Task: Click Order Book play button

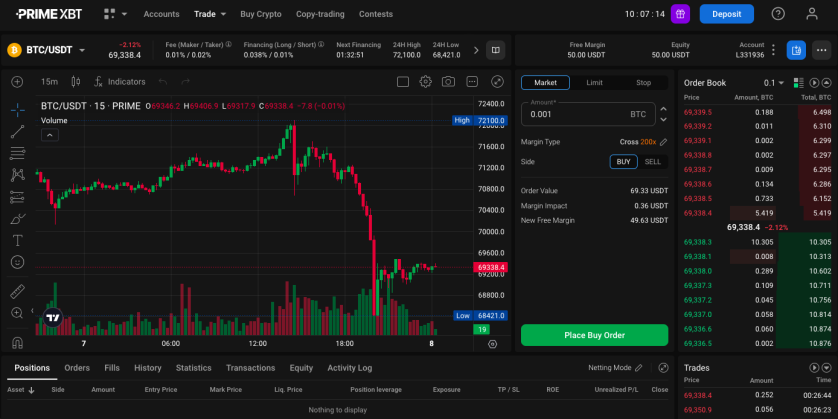Action: [814, 83]
